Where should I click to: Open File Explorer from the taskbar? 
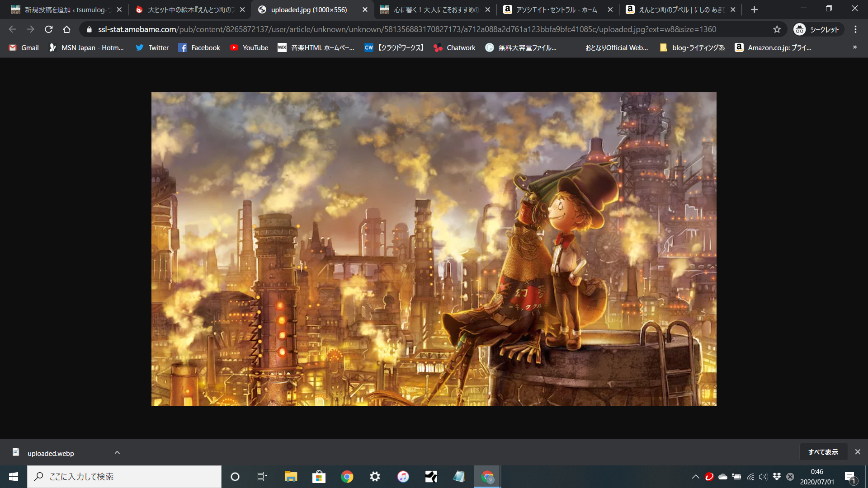(291, 477)
